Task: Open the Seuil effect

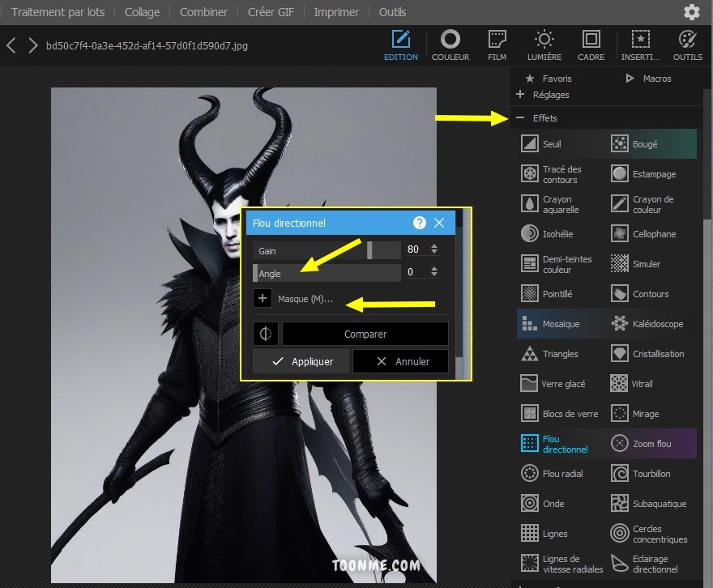Action: [x=541, y=144]
